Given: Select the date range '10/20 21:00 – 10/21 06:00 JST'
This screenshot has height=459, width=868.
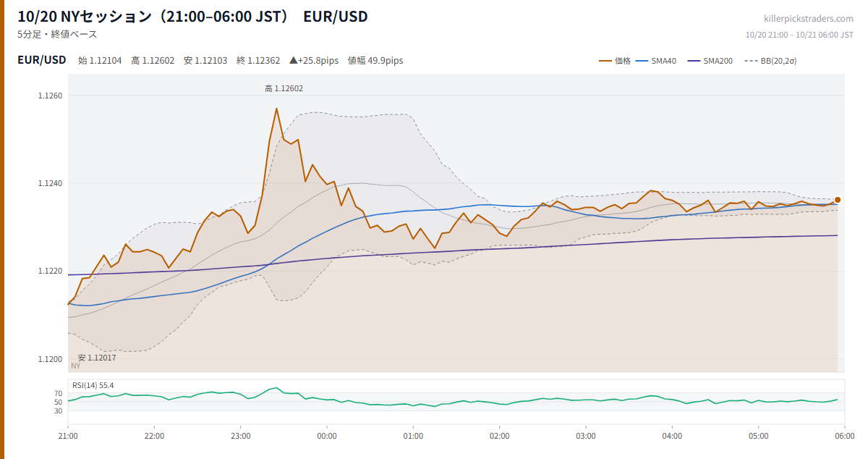Looking at the screenshot, I should 799,35.
